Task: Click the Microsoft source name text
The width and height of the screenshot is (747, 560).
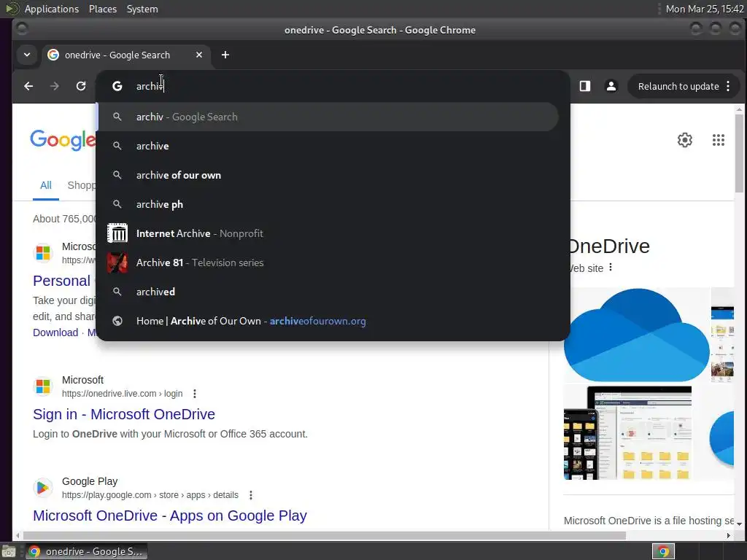Action: 82,380
